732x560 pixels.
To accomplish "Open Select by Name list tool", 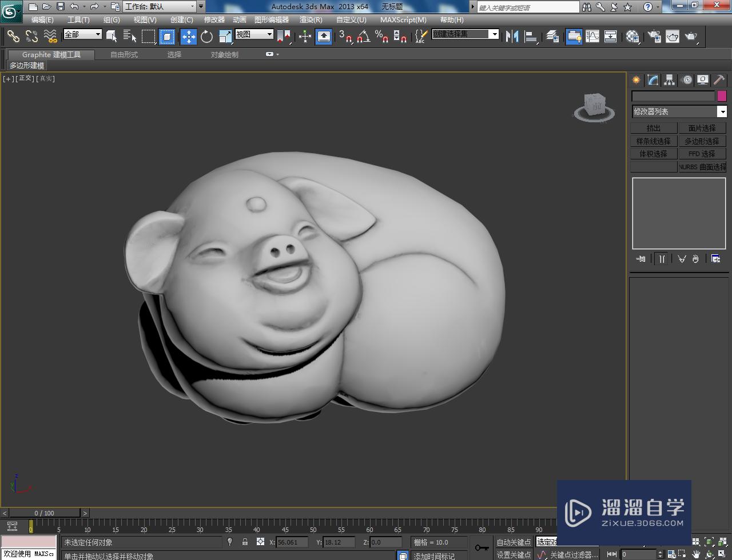I will pos(130,37).
